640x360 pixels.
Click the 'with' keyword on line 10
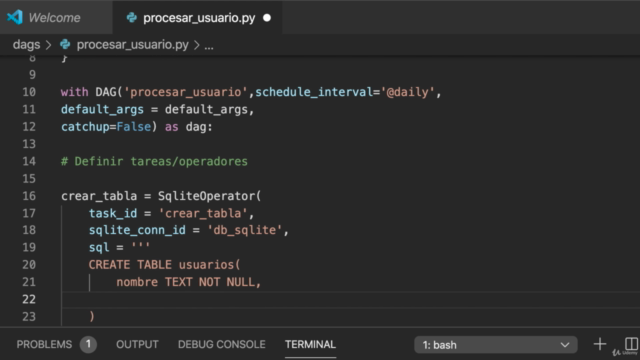click(75, 92)
